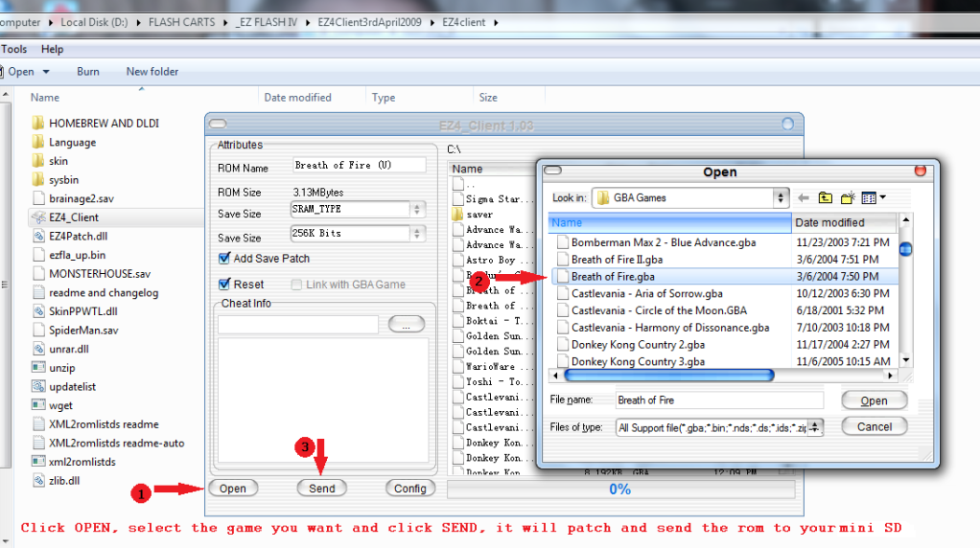Open the SRAM_TYPE save dropdown
Screen dimensions: 980x548
(417, 209)
